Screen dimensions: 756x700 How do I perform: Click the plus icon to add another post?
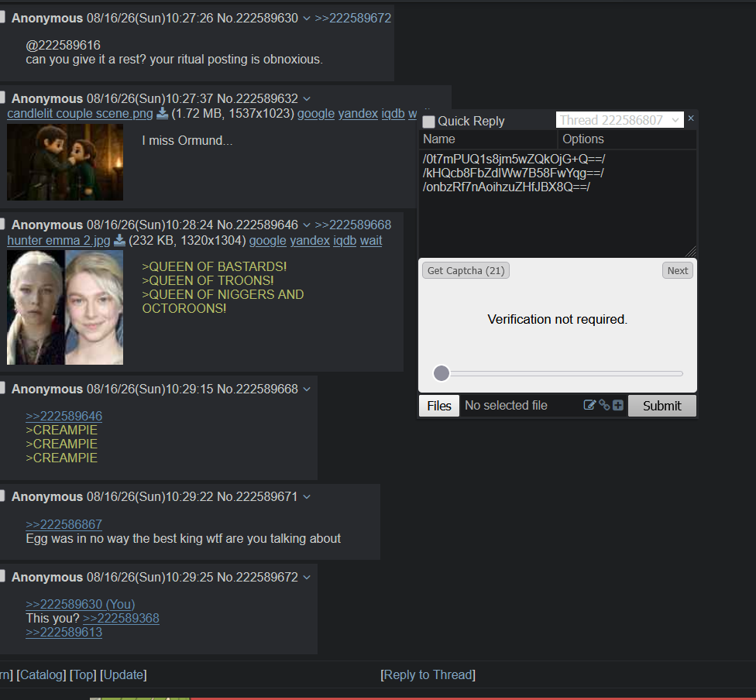pos(618,405)
